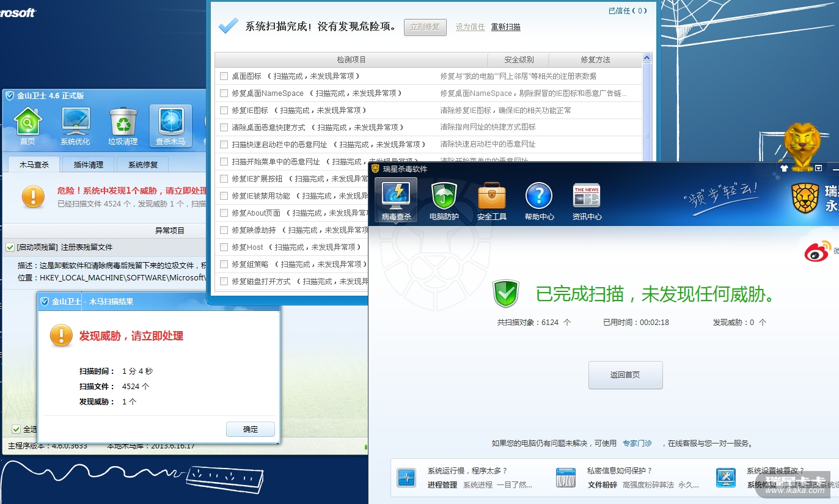Screen dimensions: 839x504
Task: Switch to the 插件清理 tab
Action: coord(89,164)
